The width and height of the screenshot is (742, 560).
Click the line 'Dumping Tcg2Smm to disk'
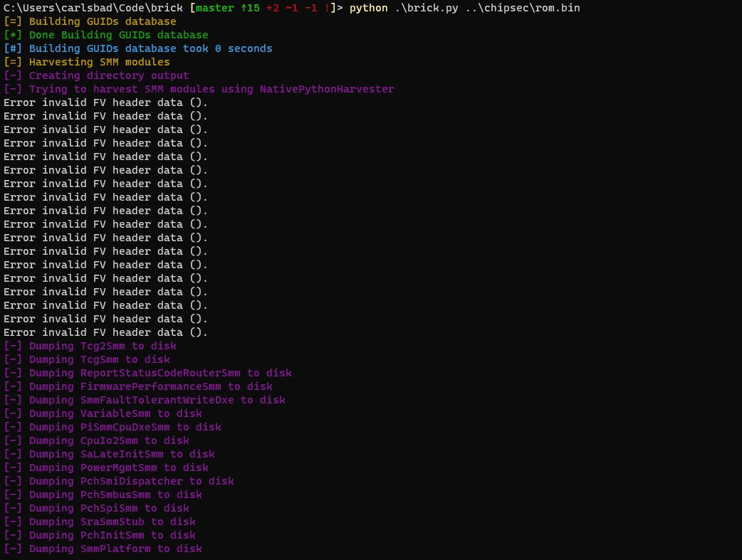point(90,346)
